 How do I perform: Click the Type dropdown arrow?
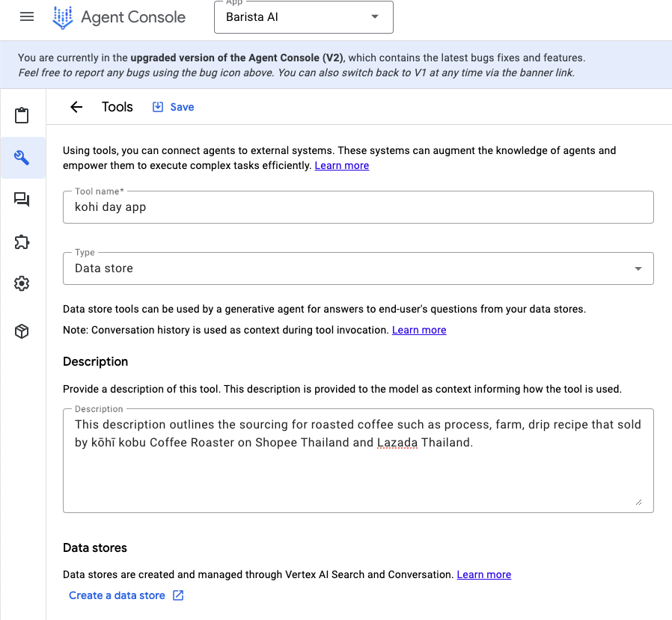(638, 268)
